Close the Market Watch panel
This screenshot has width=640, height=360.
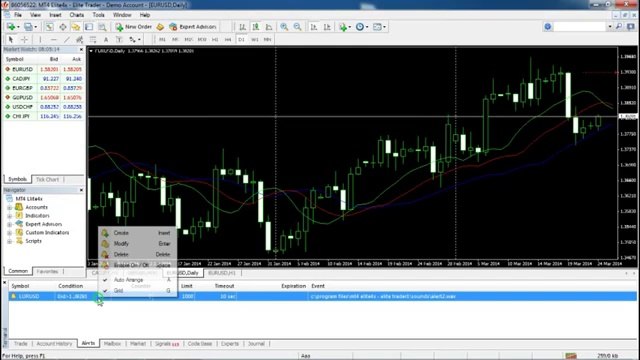pyautogui.click(x=81, y=49)
